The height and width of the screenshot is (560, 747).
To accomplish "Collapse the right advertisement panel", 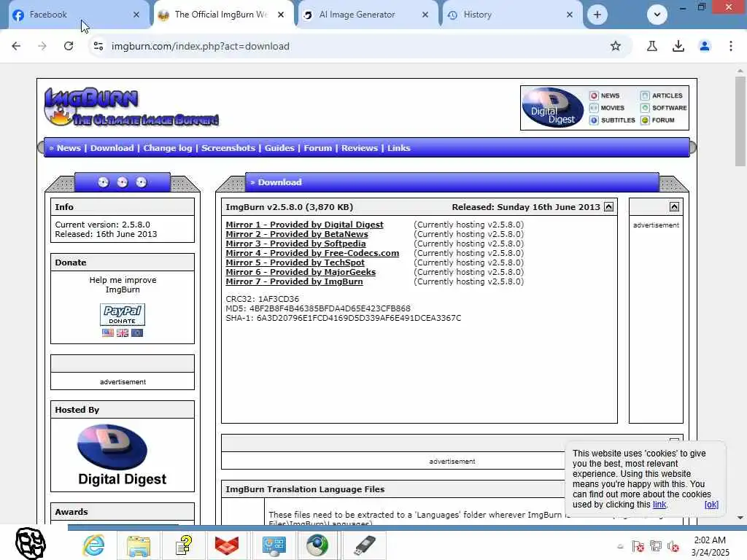I will tap(674, 206).
